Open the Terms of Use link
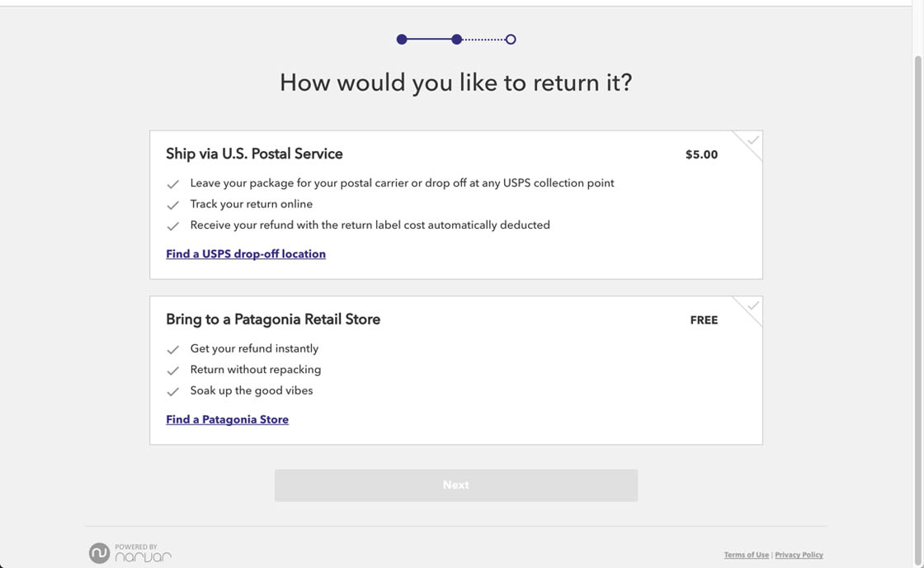The image size is (924, 568). click(746, 555)
